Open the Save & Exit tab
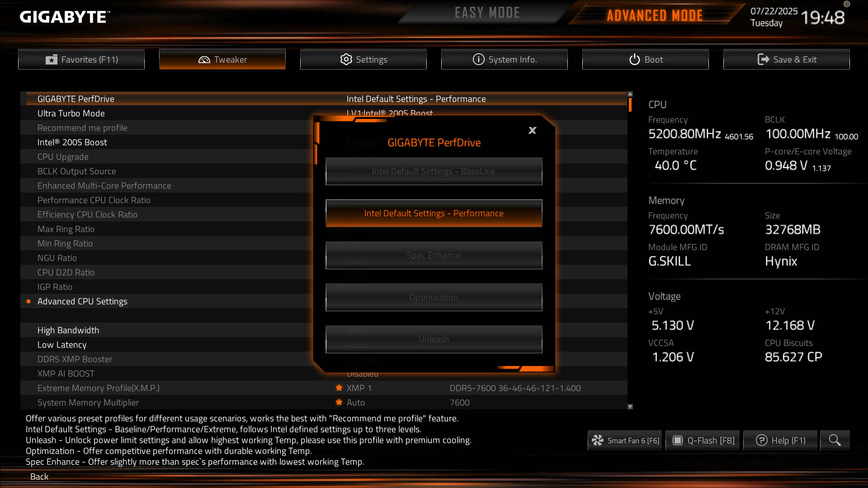 [x=787, y=59]
